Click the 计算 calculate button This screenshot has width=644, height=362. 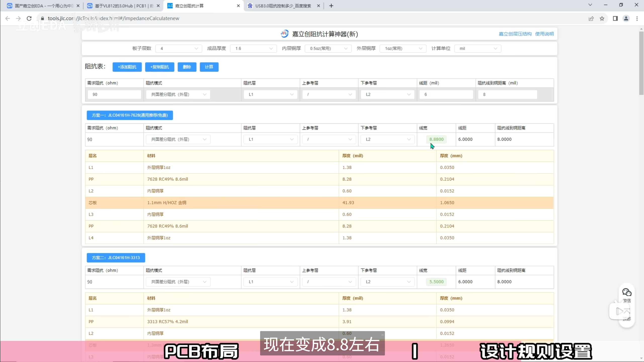209,67
